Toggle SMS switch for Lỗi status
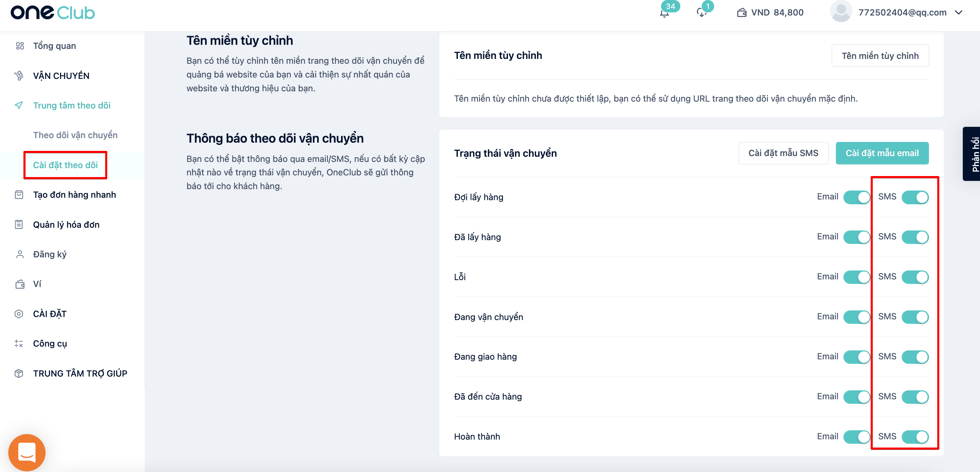 pyautogui.click(x=915, y=277)
